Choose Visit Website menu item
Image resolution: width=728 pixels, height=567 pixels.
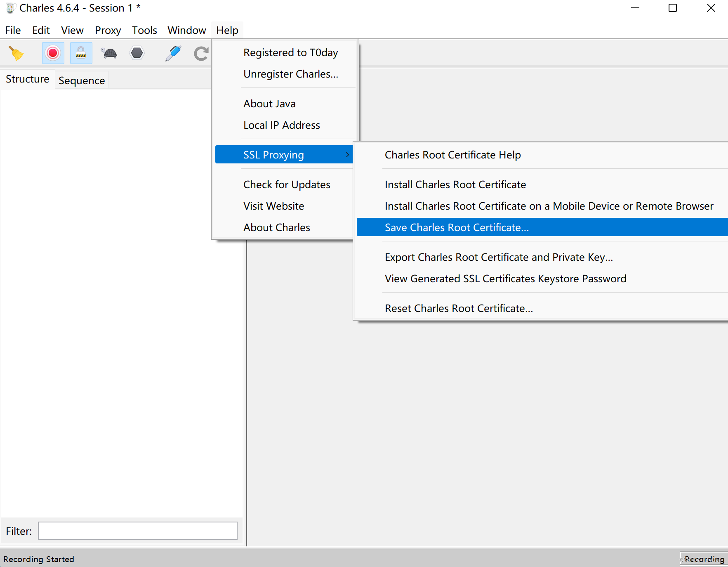click(285, 206)
